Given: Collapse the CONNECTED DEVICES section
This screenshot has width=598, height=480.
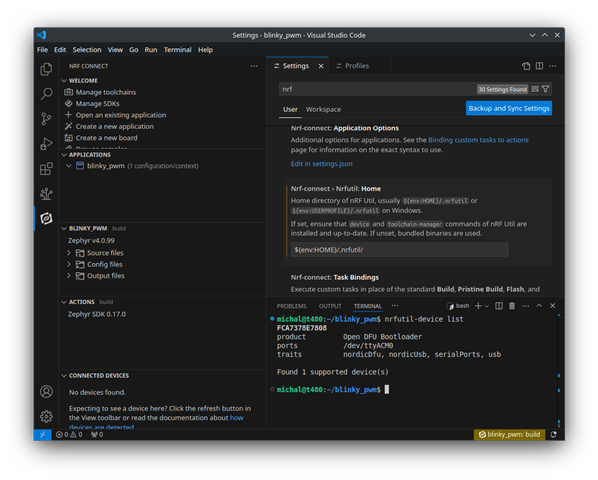Looking at the screenshot, I should 64,376.
